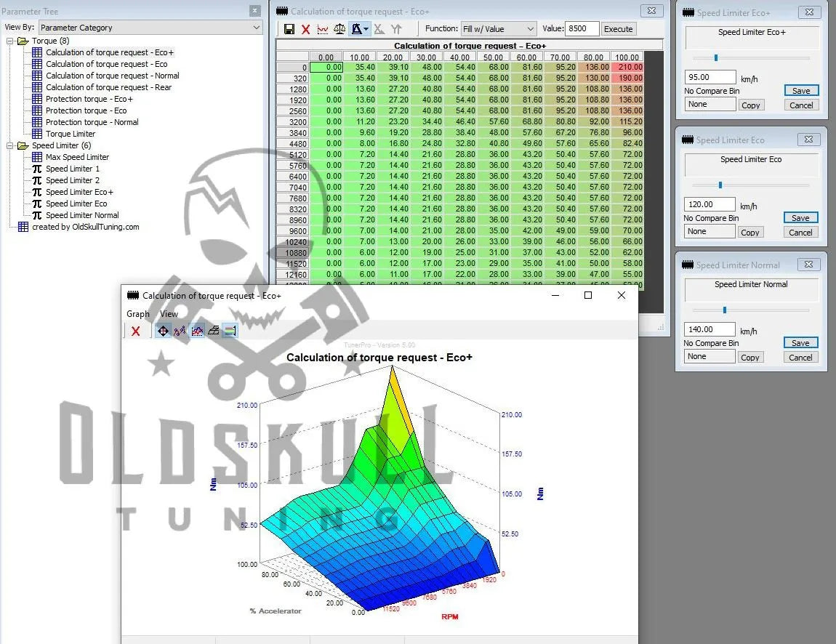The image size is (836, 644).
Task: Open the View By Parameter Category dropdown
Action: 150,28
